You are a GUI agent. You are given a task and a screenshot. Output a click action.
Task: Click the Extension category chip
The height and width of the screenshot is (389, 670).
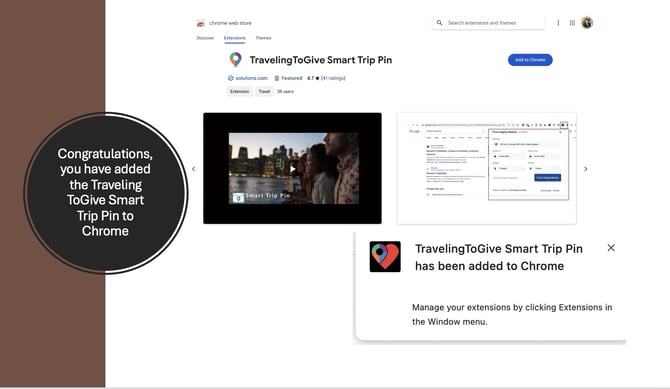pyautogui.click(x=239, y=91)
